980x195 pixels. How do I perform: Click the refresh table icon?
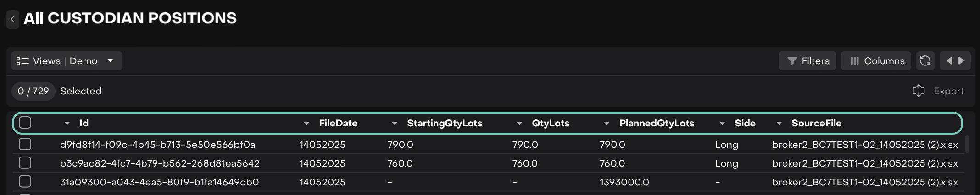pyautogui.click(x=925, y=61)
